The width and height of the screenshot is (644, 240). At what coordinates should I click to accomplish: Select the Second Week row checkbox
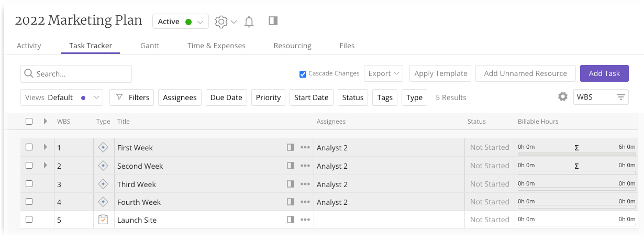pos(29,166)
